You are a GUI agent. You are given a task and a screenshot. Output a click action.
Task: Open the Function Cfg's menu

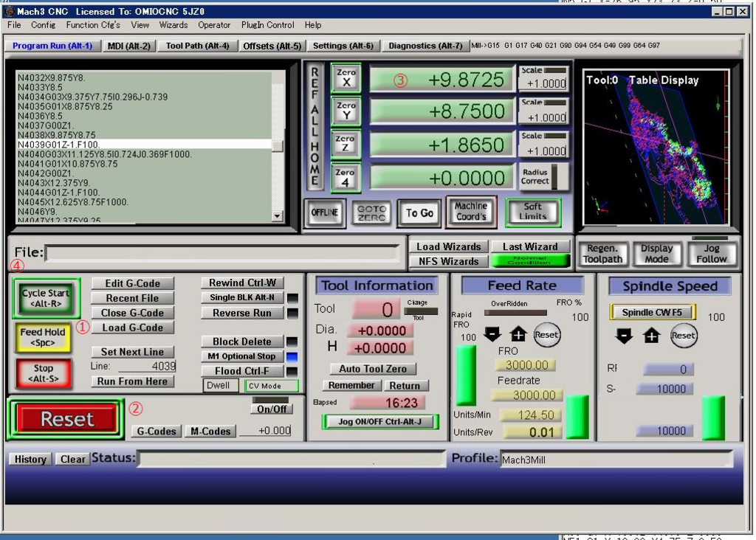(x=93, y=25)
